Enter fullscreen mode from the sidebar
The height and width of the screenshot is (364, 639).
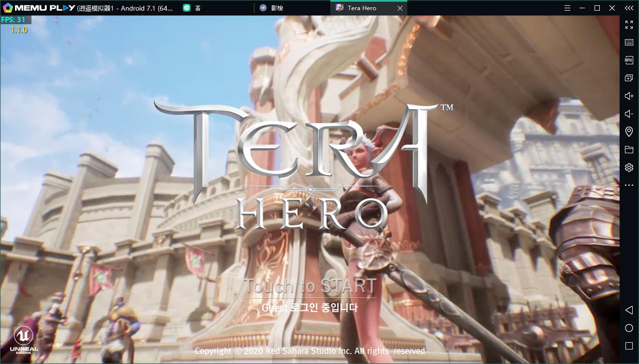(629, 25)
